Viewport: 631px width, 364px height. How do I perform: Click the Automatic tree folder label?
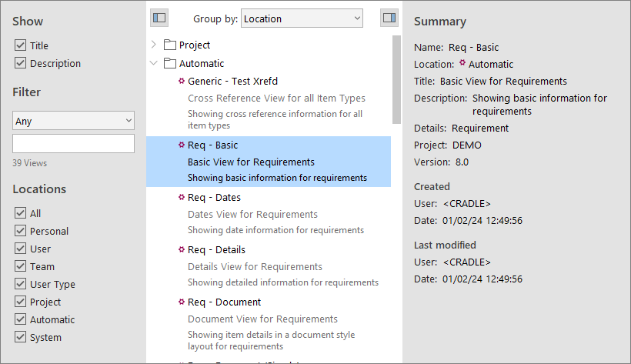point(202,64)
